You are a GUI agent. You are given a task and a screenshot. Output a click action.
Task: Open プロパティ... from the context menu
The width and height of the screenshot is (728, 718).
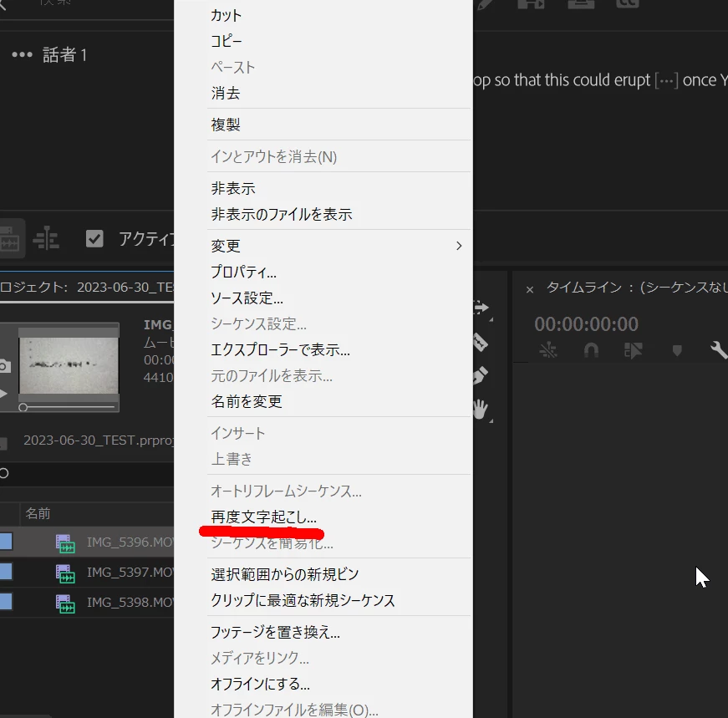243,272
